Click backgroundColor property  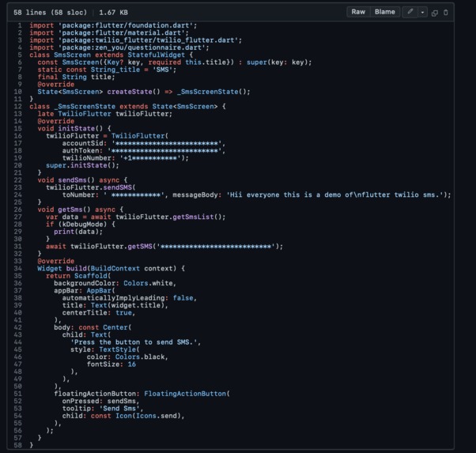86,283
